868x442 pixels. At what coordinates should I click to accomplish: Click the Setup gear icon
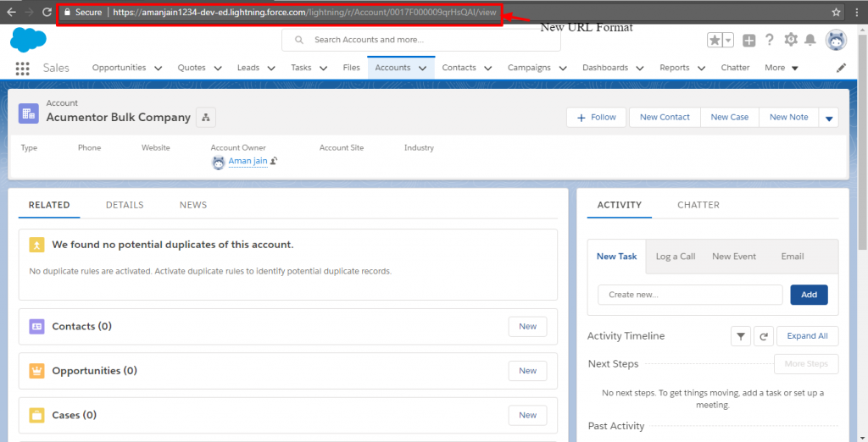tap(791, 40)
